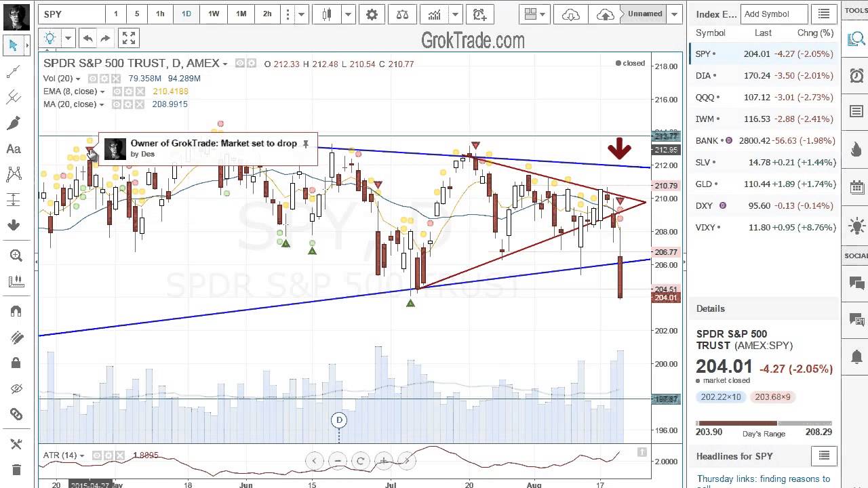Open chart style dropdown arrow
Image resolution: width=868 pixels, height=488 pixels.
tap(348, 14)
